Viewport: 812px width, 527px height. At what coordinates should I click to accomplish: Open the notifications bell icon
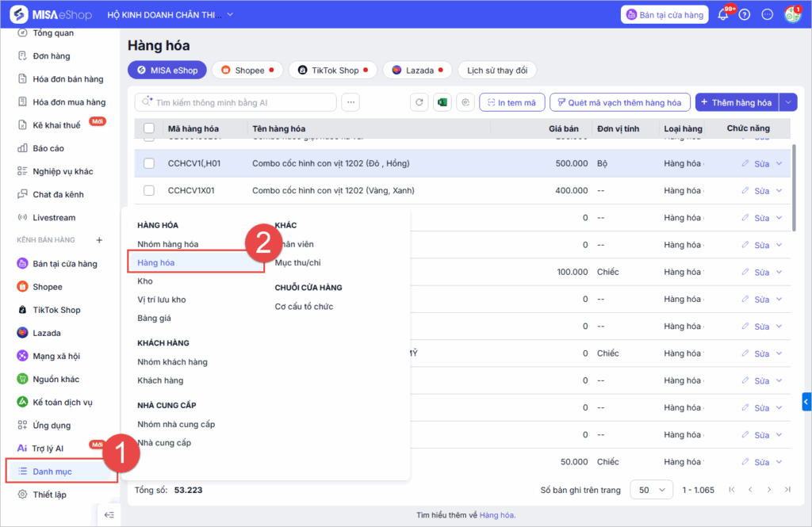tap(722, 15)
